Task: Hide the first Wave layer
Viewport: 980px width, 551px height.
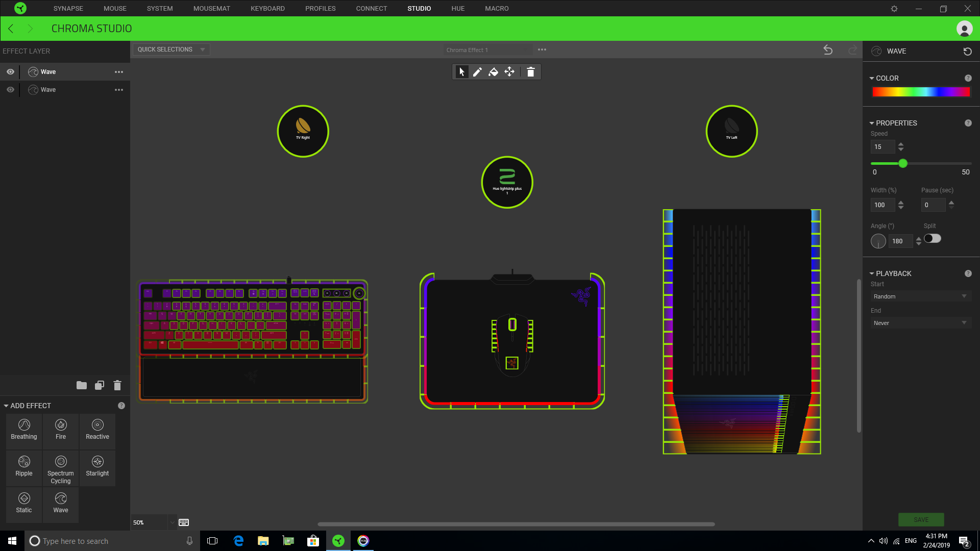Action: point(10,72)
